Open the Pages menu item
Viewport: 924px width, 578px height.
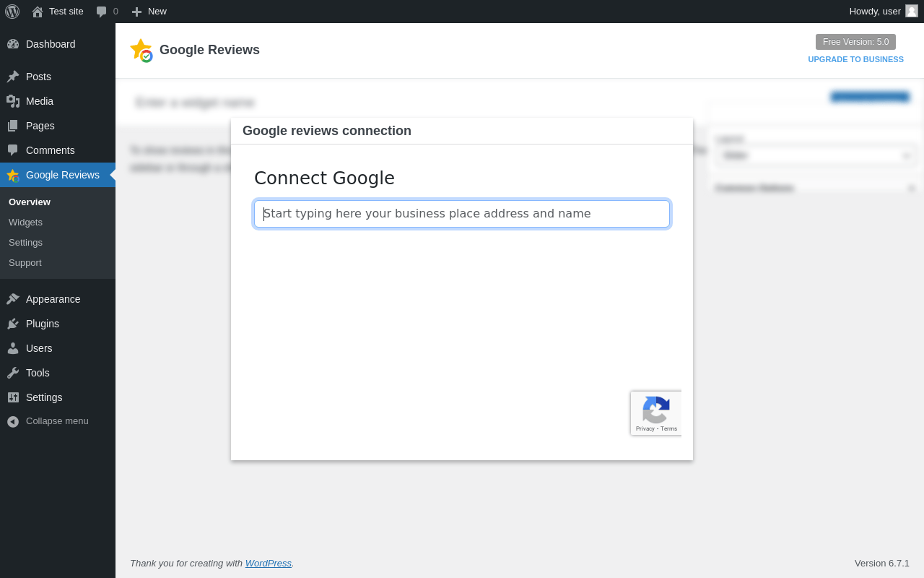point(58,126)
